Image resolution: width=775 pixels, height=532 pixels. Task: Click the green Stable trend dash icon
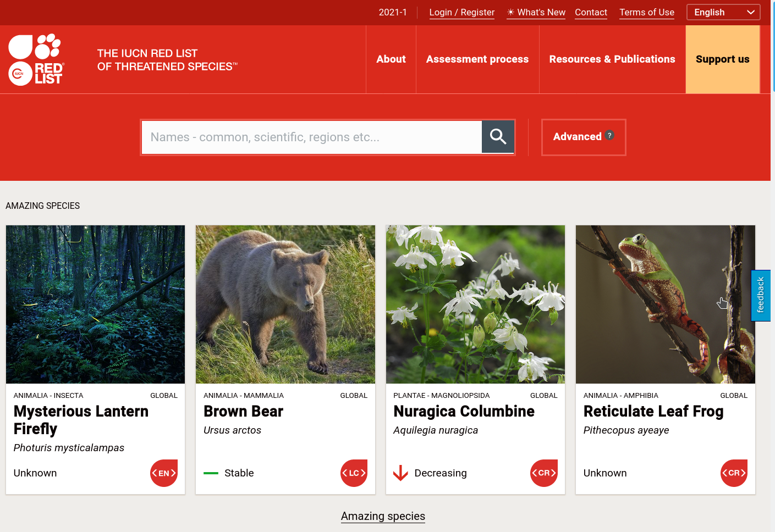click(x=211, y=473)
